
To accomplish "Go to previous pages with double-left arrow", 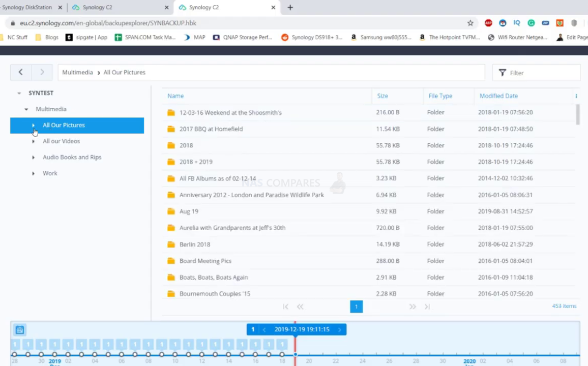I will [300, 307].
